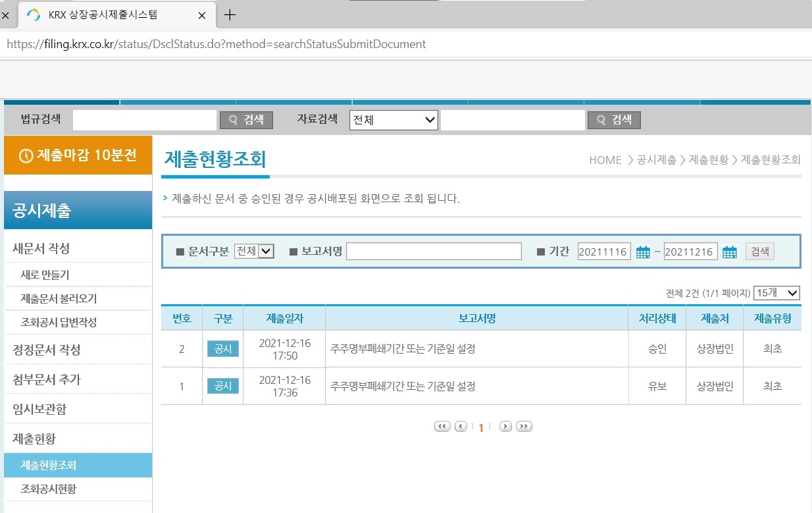Open the 자료검색 category dropdown
This screenshot has width=812, height=513.
pos(393,120)
